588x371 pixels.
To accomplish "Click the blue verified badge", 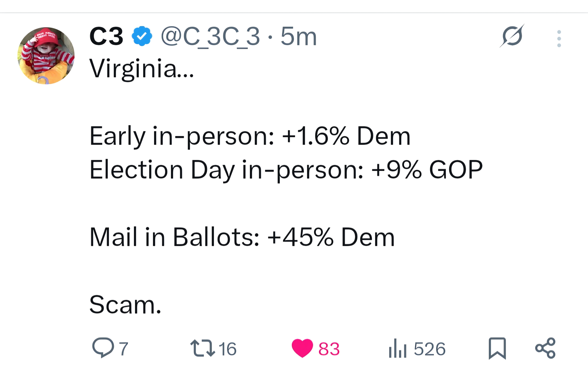I will click(x=142, y=36).
